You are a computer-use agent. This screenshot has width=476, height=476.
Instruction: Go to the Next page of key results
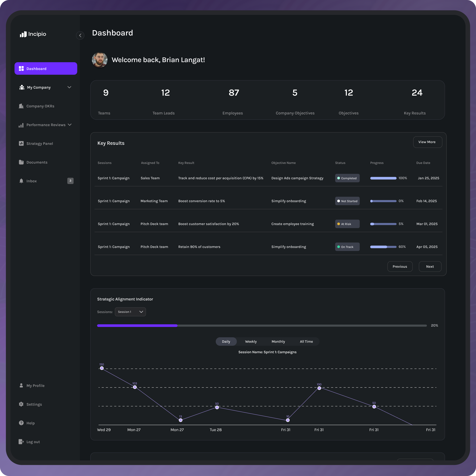[430, 266]
